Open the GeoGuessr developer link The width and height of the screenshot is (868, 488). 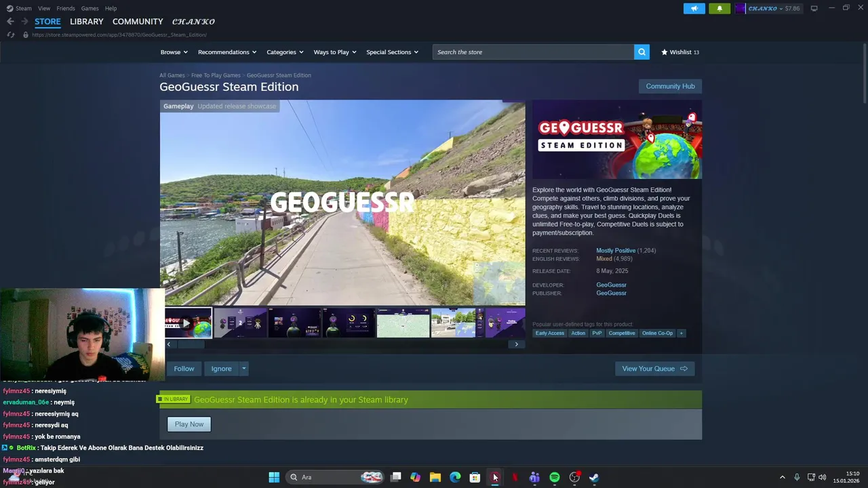[x=611, y=285]
